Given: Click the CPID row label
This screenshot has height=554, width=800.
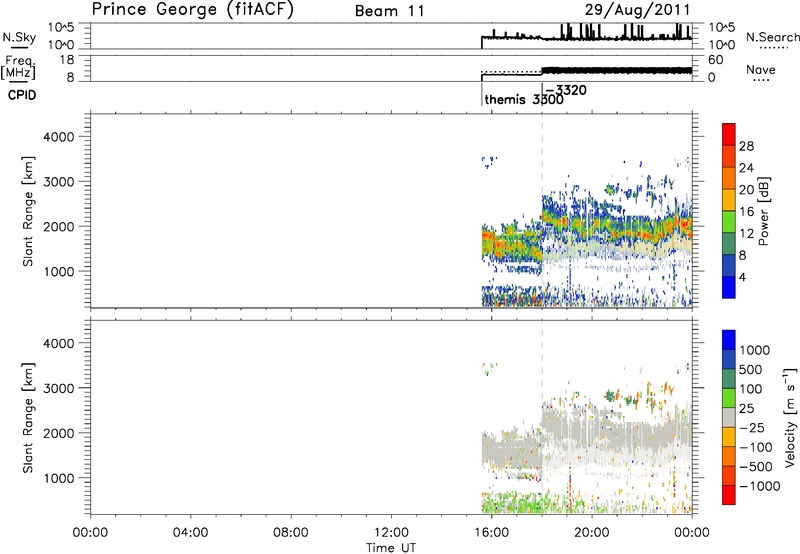Looking at the screenshot, I should pos(22,95).
